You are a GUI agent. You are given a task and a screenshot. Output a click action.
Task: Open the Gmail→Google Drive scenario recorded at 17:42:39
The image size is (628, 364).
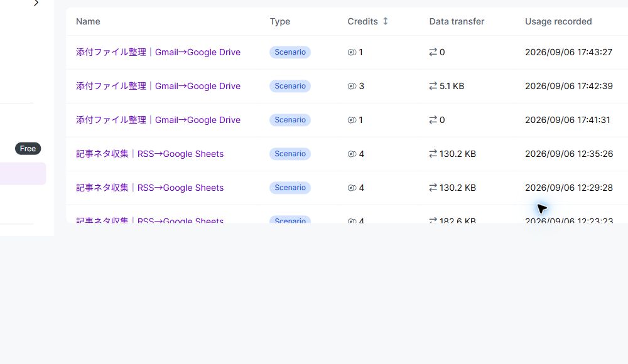pyautogui.click(x=158, y=86)
